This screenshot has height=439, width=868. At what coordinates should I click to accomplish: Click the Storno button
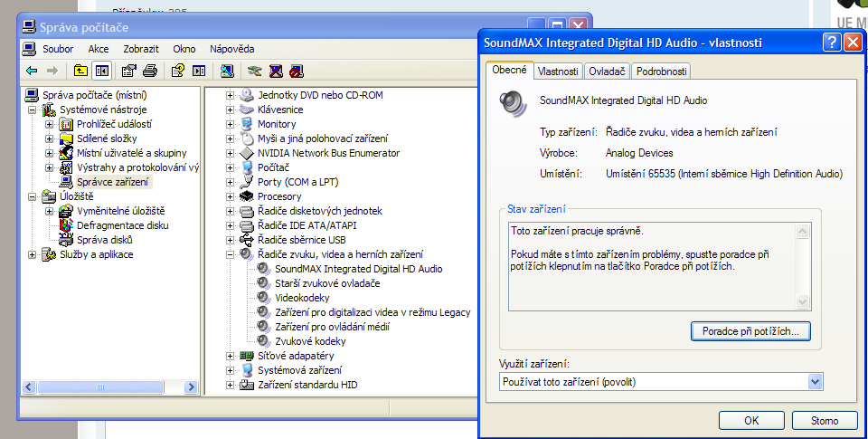(x=825, y=421)
